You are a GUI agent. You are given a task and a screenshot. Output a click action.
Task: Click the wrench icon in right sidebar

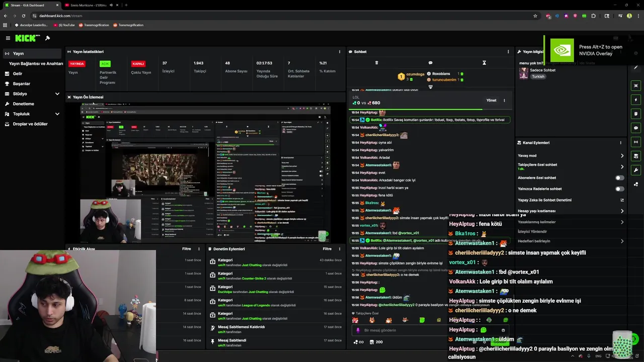point(636,170)
